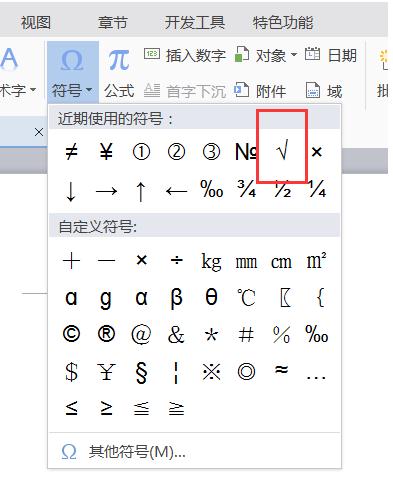Open the 视图 ribbon tab

tap(36, 23)
